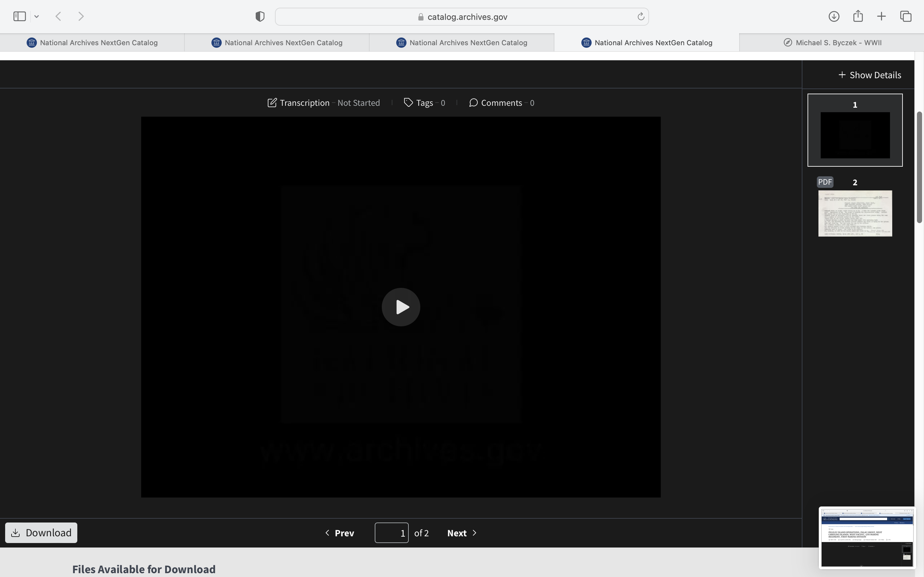Go to Next file

tap(462, 533)
